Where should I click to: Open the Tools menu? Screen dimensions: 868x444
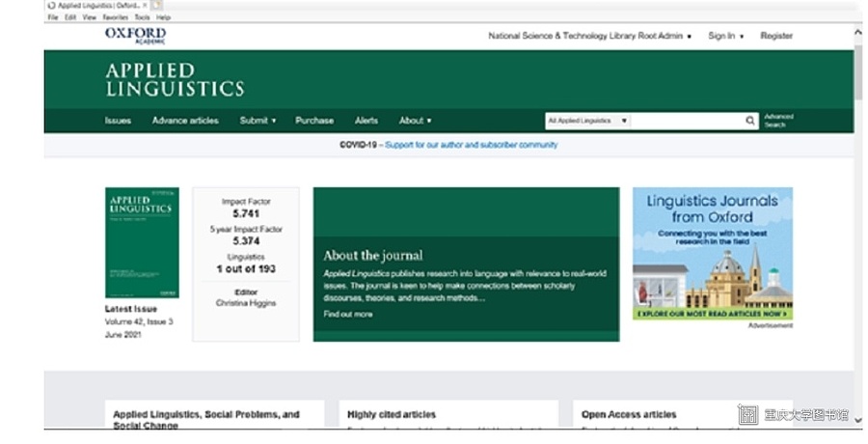click(143, 17)
